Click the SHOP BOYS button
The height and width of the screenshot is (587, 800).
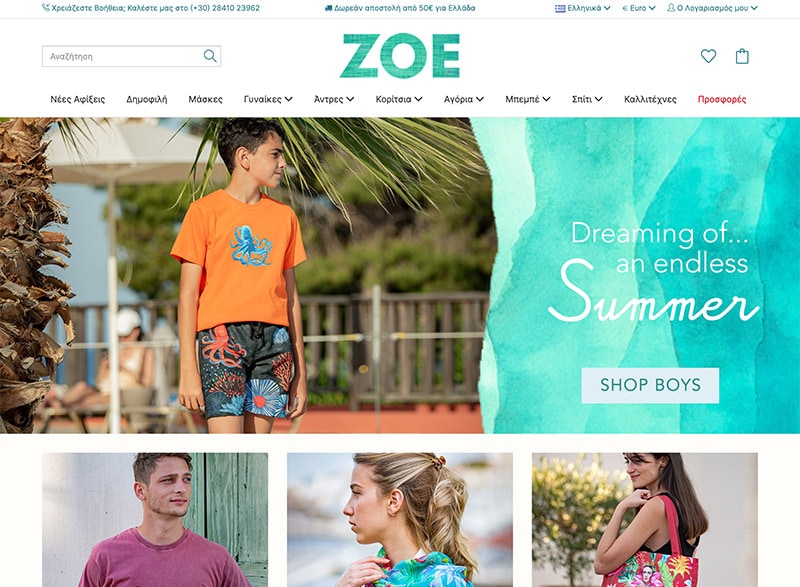[650, 385]
